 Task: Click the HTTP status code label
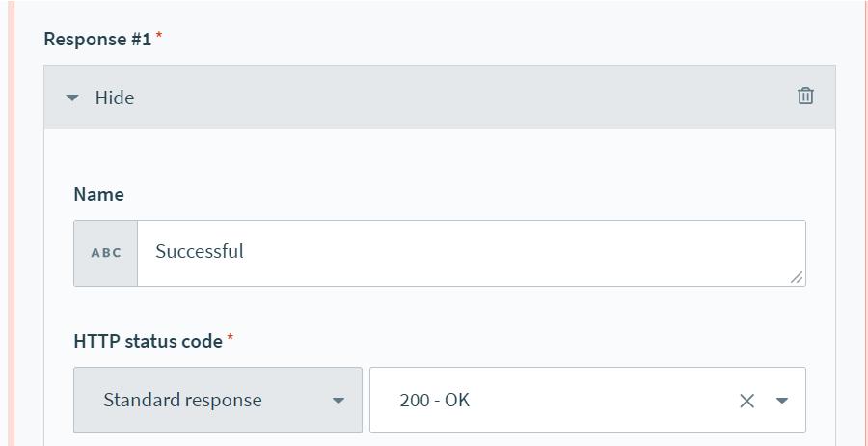(148, 341)
